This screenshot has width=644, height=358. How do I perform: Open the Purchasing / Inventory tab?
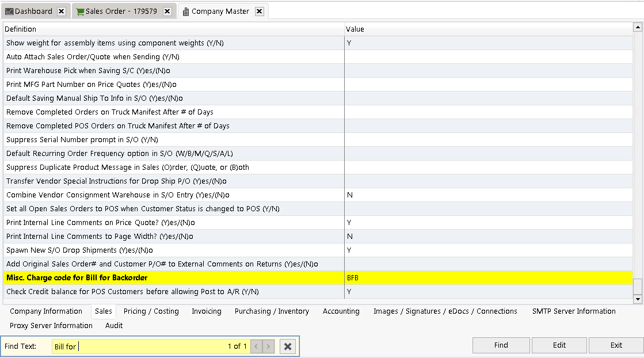(272, 311)
